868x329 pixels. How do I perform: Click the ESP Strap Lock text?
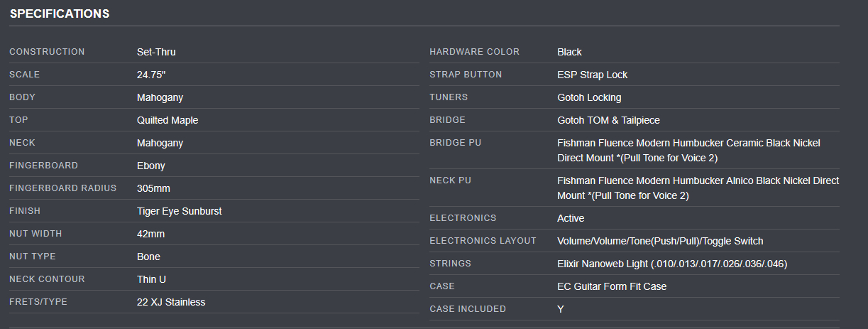click(593, 75)
